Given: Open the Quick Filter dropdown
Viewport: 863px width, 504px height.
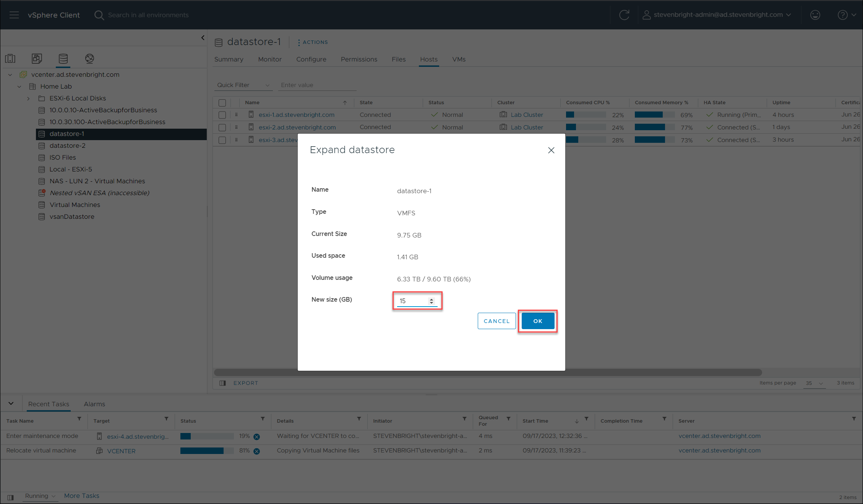Looking at the screenshot, I should [243, 85].
